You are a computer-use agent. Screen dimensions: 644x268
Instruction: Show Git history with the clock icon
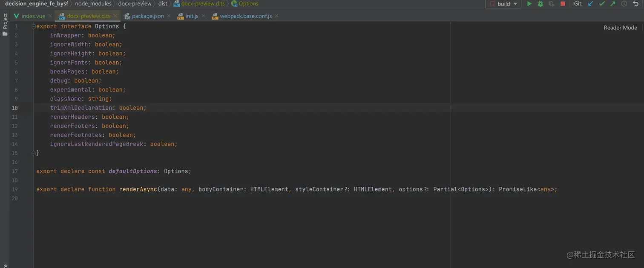click(x=624, y=4)
